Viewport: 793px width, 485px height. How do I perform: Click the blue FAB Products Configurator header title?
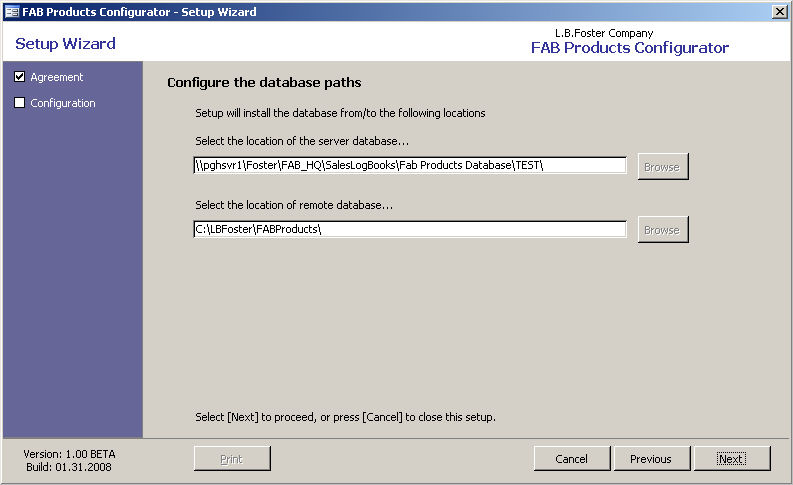[629, 48]
